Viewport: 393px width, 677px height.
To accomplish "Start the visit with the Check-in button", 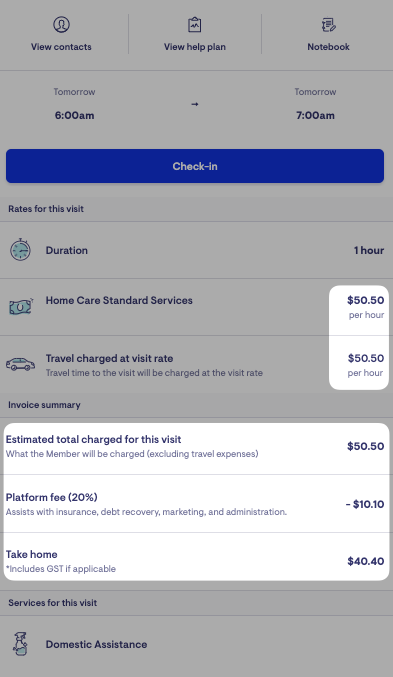I will (x=195, y=166).
